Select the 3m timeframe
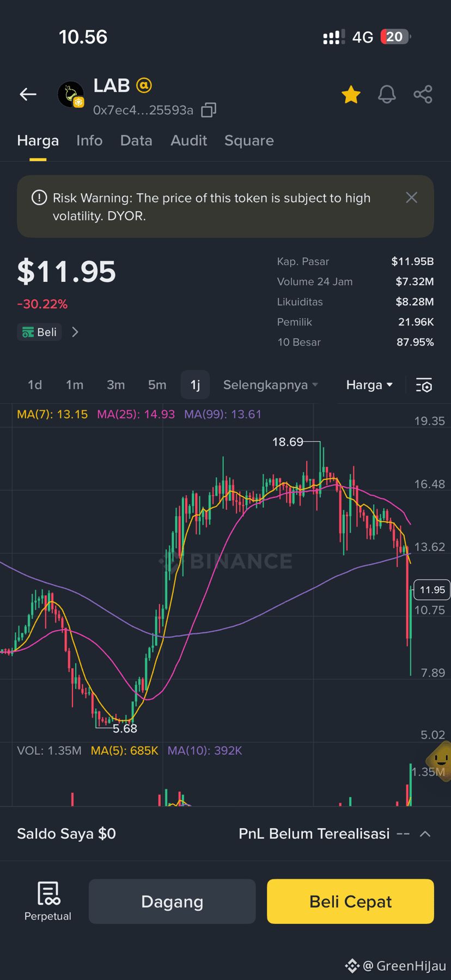 point(115,385)
